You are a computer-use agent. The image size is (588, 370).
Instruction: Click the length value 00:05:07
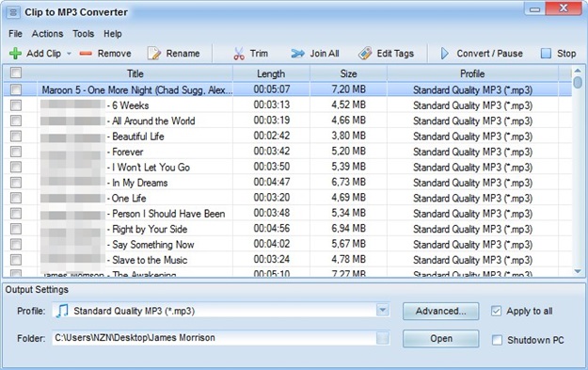point(272,89)
